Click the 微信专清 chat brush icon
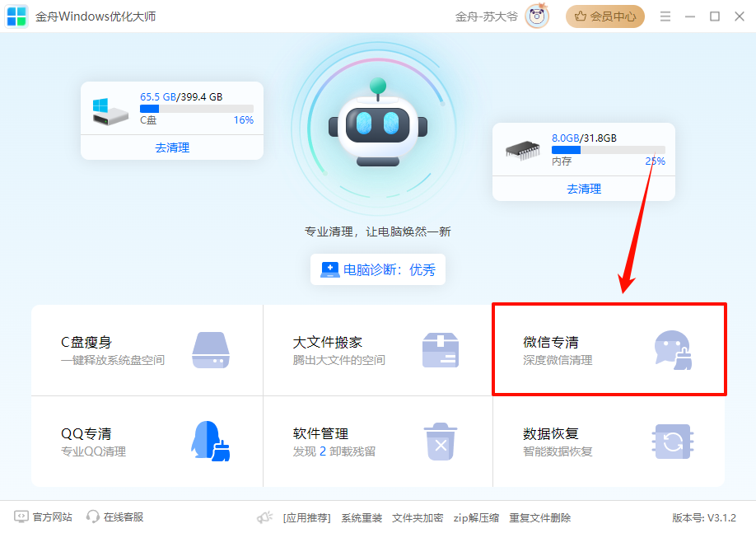The height and width of the screenshot is (533, 756). point(673,350)
